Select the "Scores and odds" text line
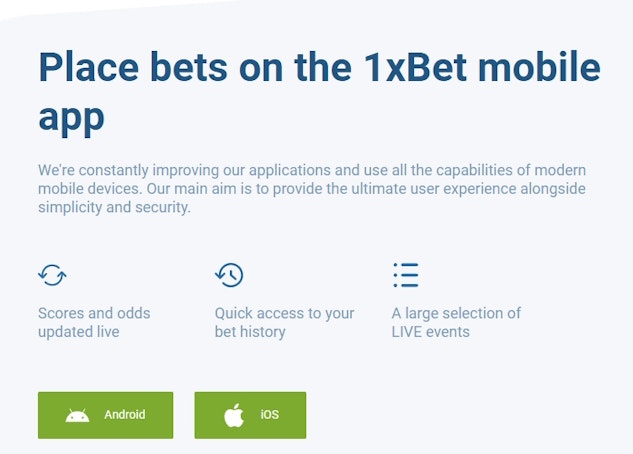Viewport: 633px width, 454px height. (94, 313)
